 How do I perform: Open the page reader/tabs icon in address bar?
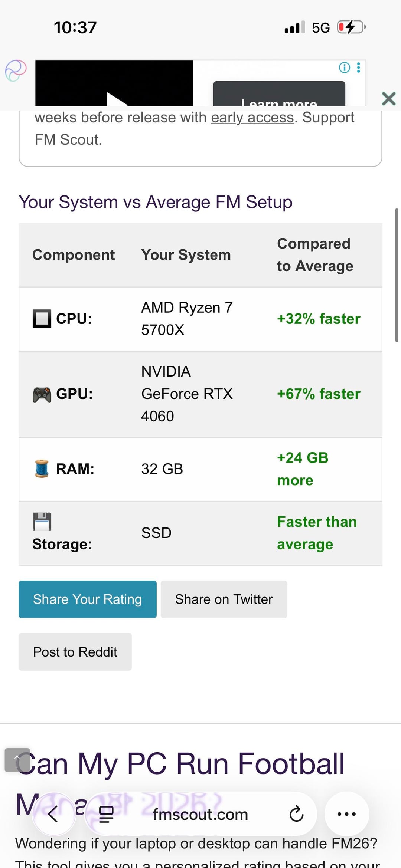(106, 814)
